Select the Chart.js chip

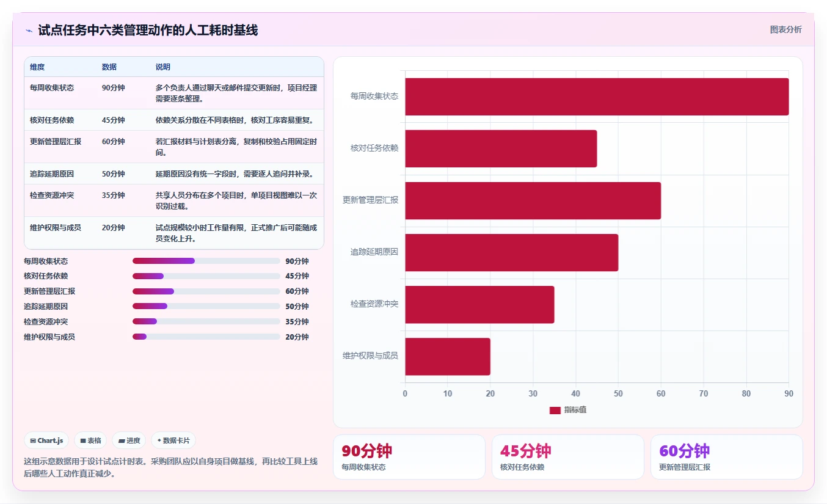46,440
